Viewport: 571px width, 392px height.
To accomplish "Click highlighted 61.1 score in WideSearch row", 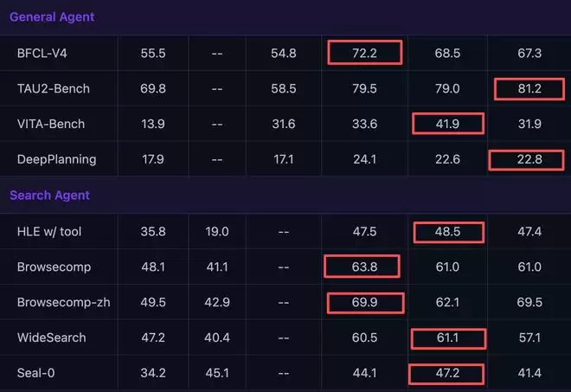I will click(446, 337).
